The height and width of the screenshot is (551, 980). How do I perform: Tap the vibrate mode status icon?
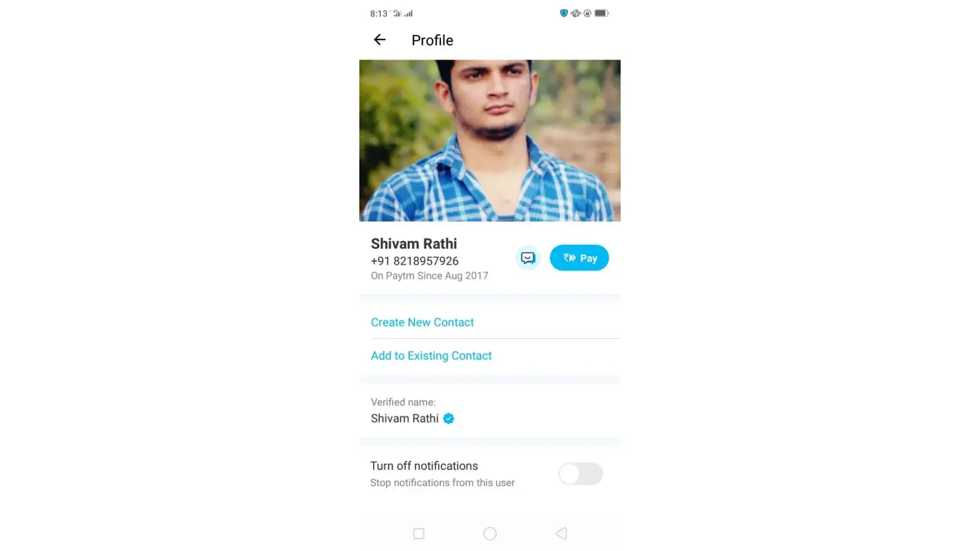pyautogui.click(x=575, y=13)
